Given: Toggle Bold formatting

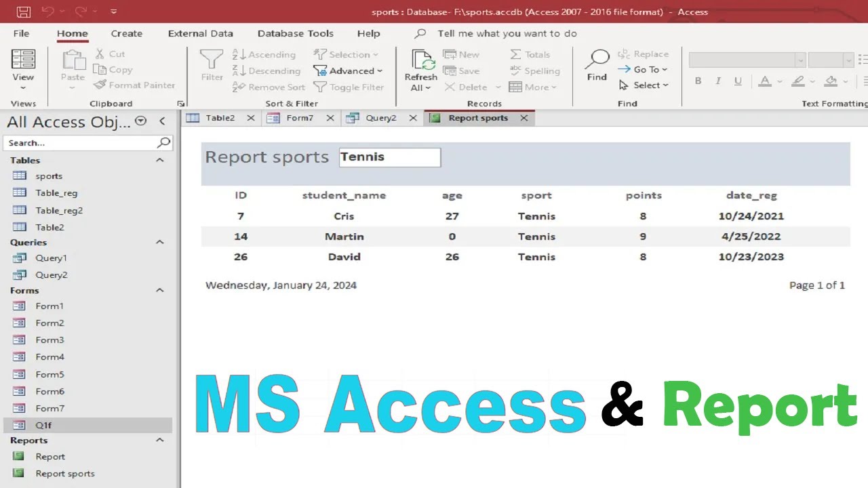Looking at the screenshot, I should (698, 81).
